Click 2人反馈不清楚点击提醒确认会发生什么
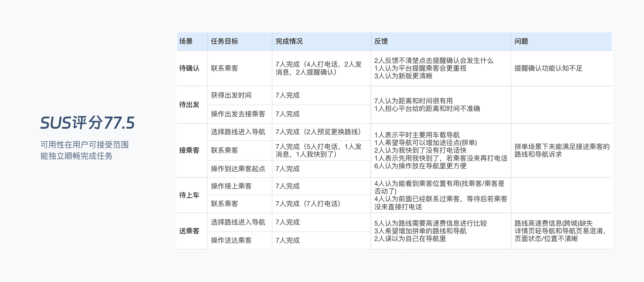 pyautogui.click(x=433, y=61)
